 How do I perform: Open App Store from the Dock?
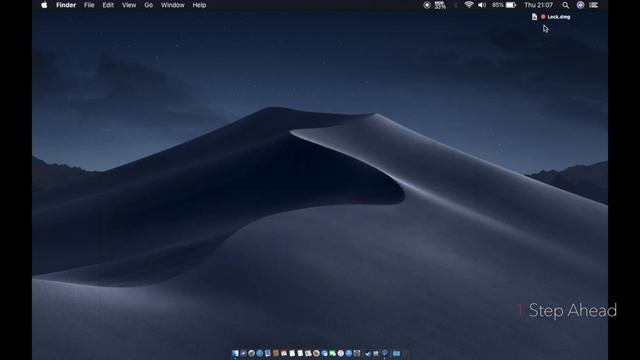pos(349,353)
